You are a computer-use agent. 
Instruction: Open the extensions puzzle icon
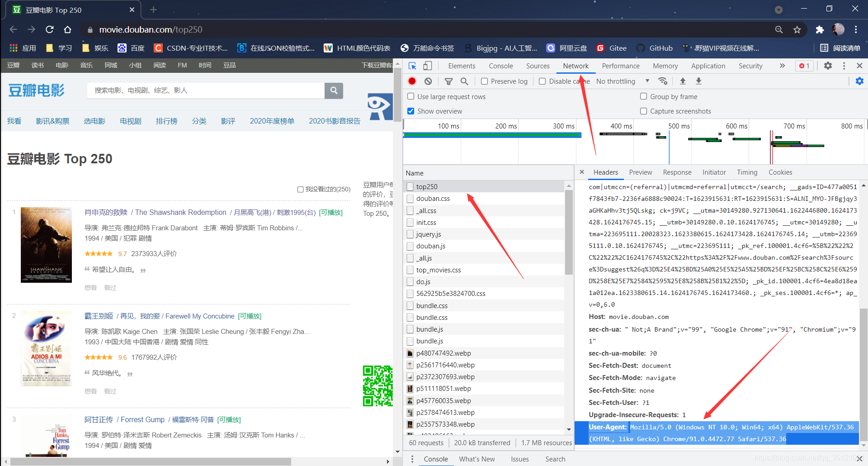click(820, 29)
